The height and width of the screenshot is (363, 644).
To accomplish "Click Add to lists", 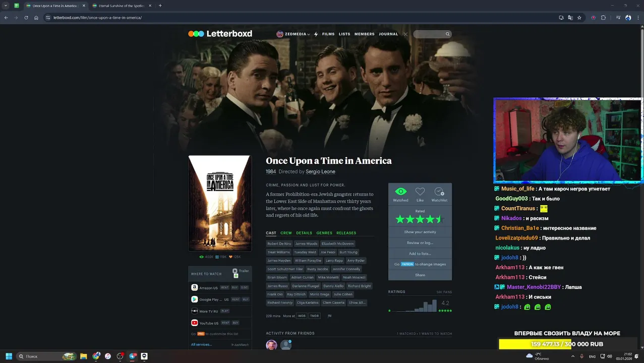I will point(420,254).
